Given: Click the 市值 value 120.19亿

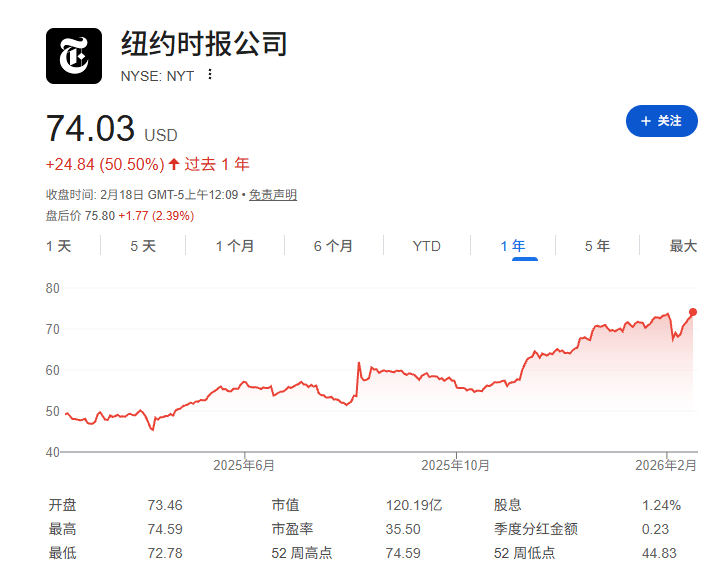Looking at the screenshot, I should [x=414, y=505].
